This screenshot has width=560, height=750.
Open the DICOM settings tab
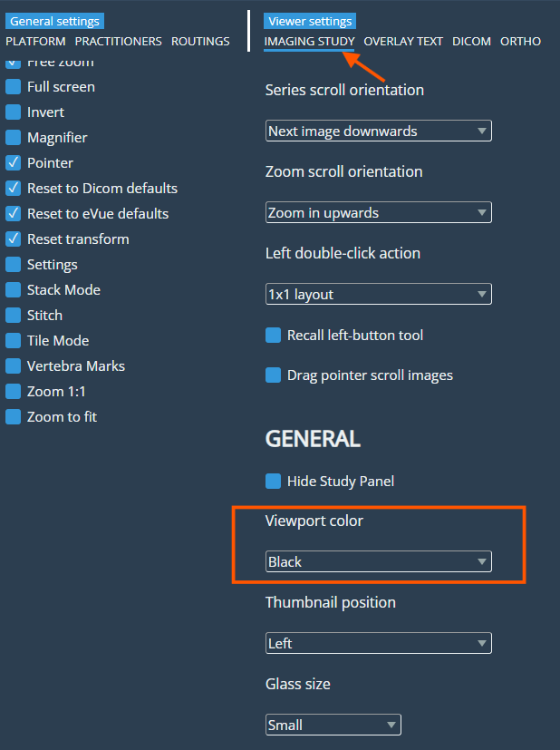[x=471, y=42]
